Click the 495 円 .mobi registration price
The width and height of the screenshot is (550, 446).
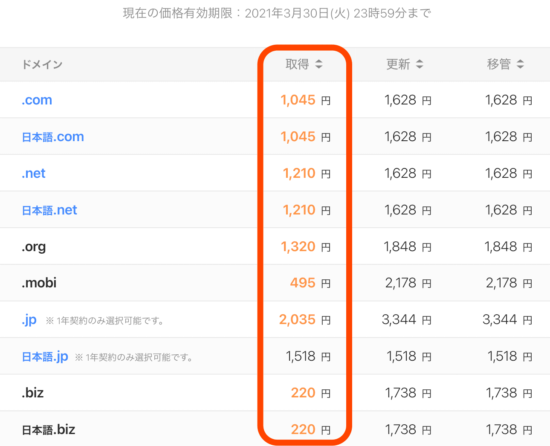click(310, 283)
